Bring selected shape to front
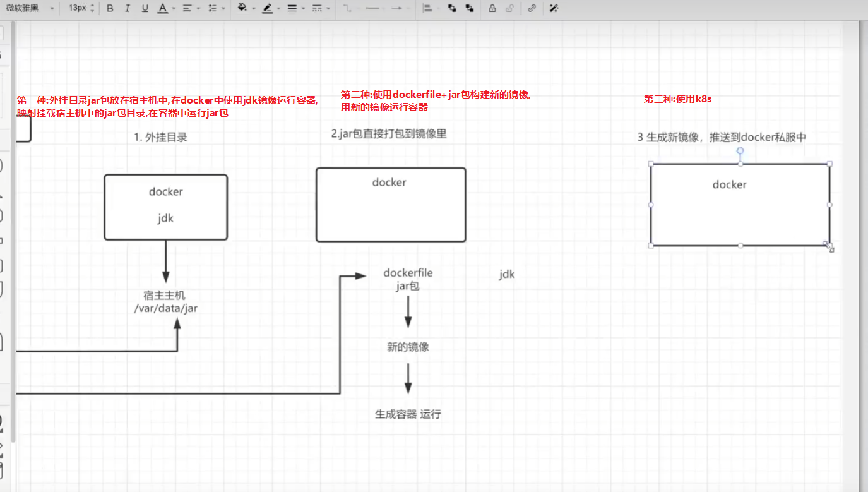 click(451, 8)
